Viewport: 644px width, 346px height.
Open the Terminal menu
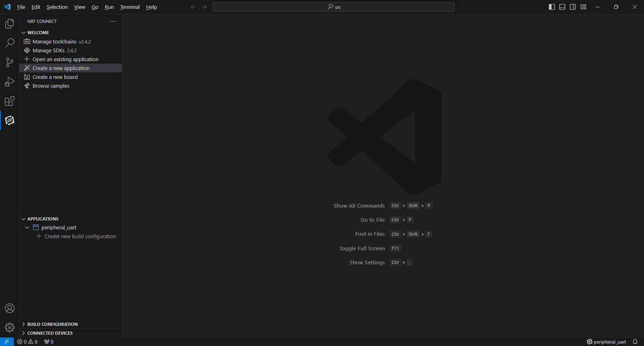point(130,7)
